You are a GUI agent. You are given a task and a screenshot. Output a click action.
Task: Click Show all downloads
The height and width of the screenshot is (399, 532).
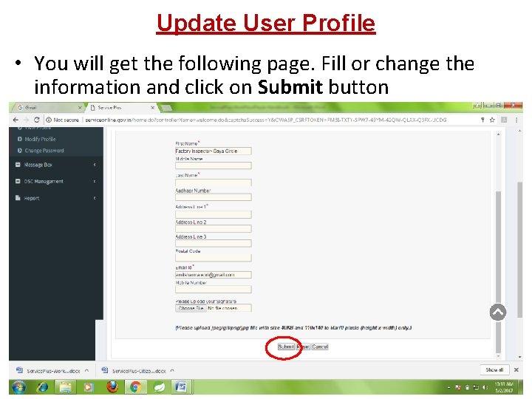click(494, 370)
